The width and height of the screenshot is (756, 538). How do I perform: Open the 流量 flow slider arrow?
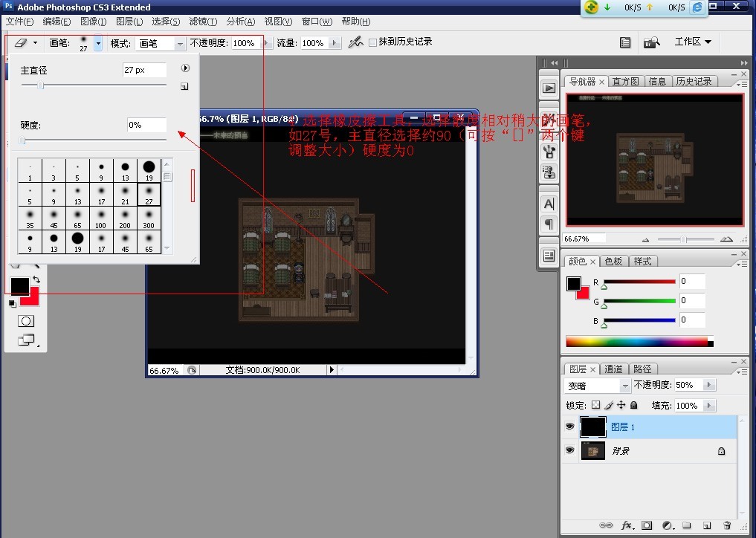tap(335, 43)
